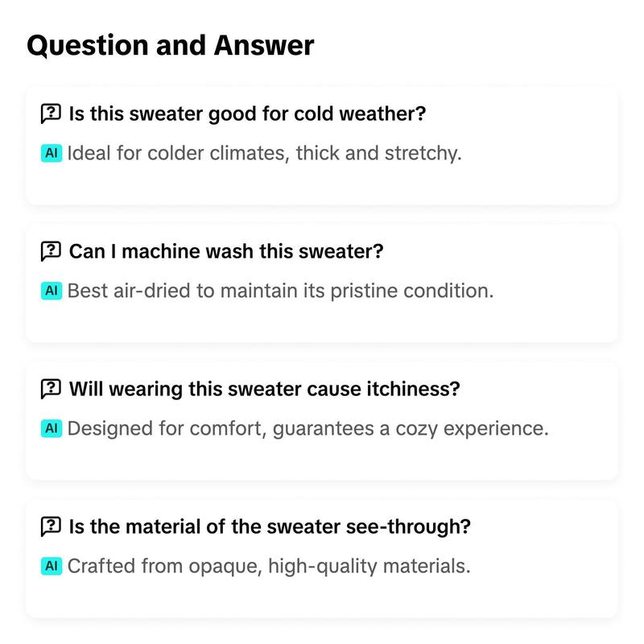644x644 pixels.
Task: Click the AI badge before 'Crafted from opaque'
Action: (x=52, y=566)
